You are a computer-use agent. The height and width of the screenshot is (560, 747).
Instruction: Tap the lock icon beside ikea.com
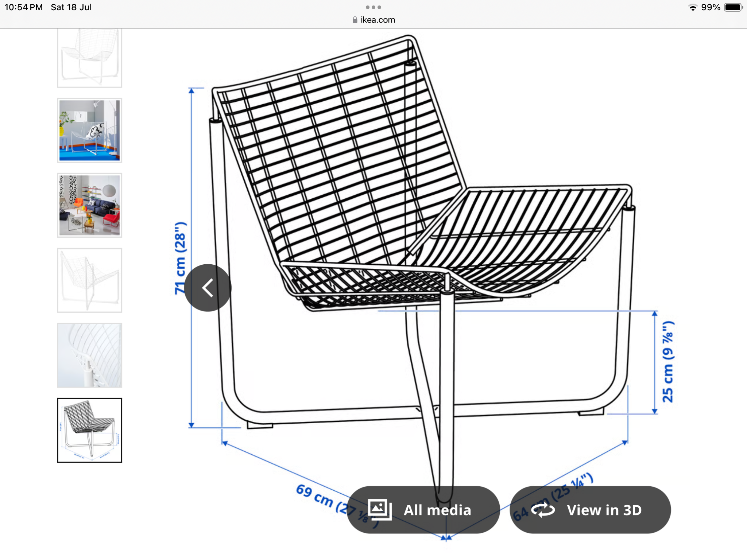click(x=355, y=20)
